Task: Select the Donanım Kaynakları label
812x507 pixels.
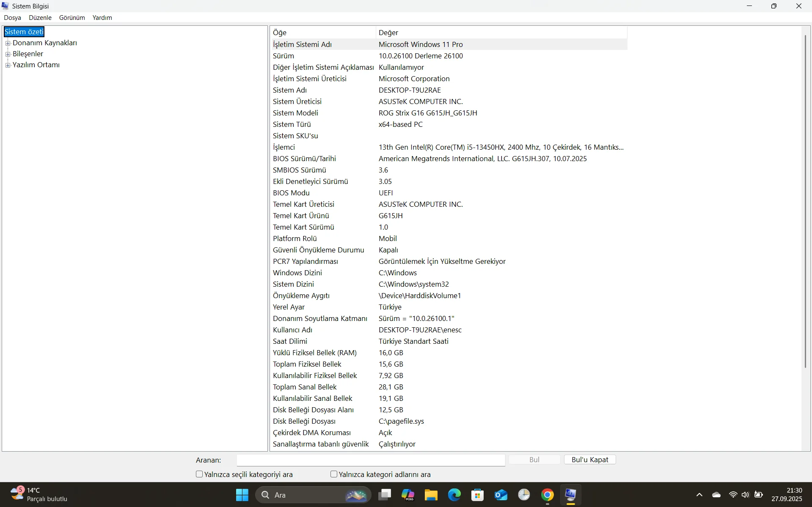Action: 45,43
